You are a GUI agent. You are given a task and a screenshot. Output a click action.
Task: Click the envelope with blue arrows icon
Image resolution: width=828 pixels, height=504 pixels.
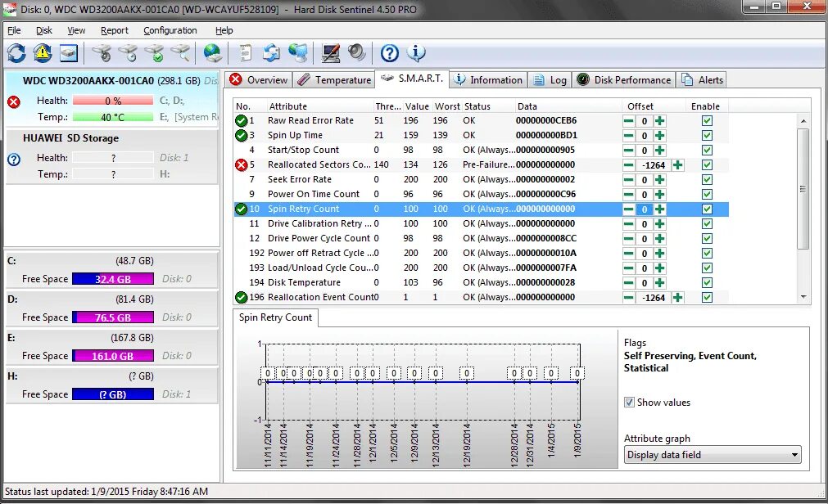pos(271,53)
